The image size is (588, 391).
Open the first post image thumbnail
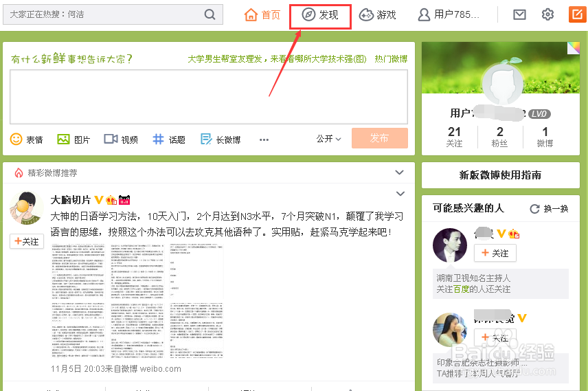[78, 272]
